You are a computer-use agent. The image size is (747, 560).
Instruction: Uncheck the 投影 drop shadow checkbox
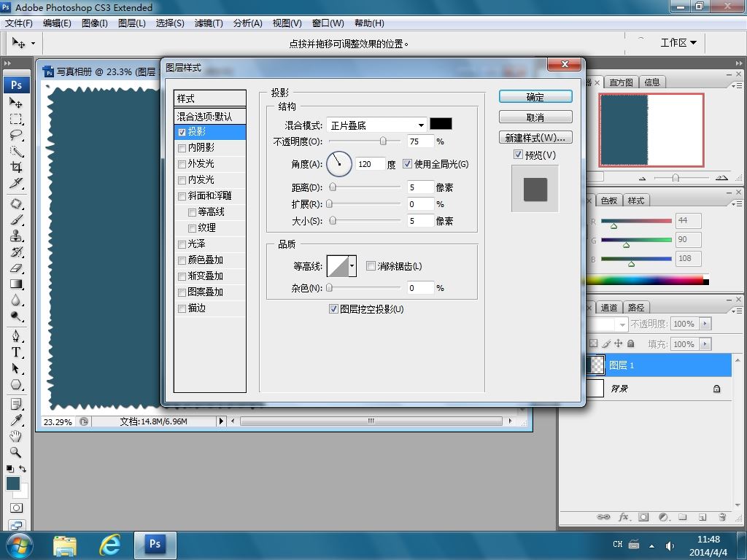pos(182,132)
